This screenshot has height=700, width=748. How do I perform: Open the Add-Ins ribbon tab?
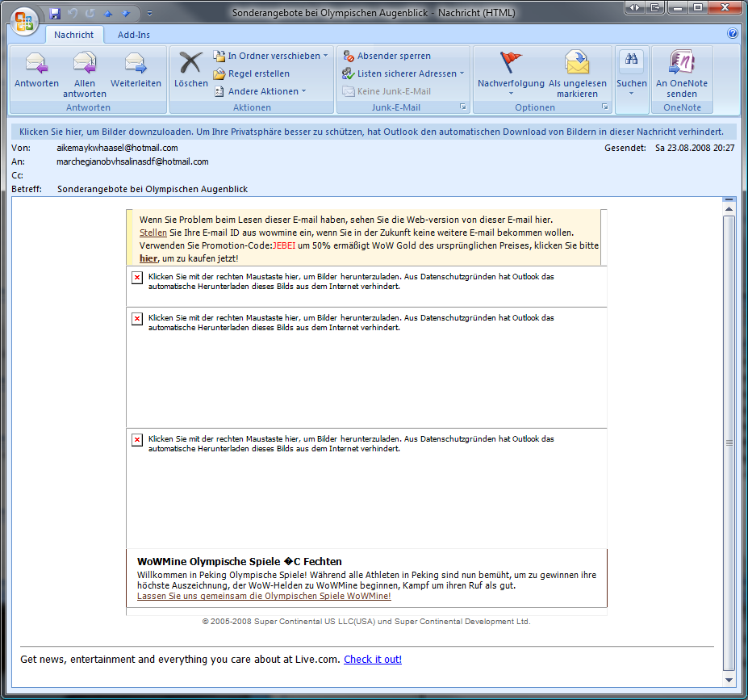click(x=134, y=35)
